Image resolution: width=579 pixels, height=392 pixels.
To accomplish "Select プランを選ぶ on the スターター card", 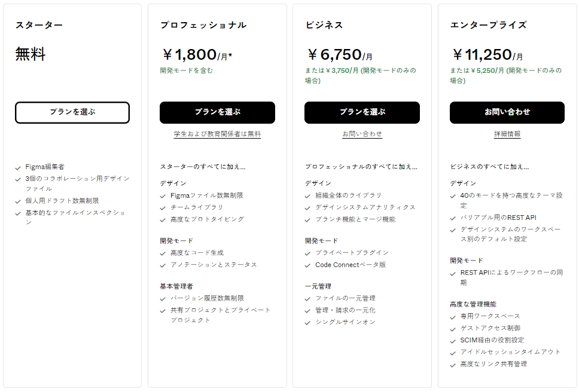I will point(72,112).
